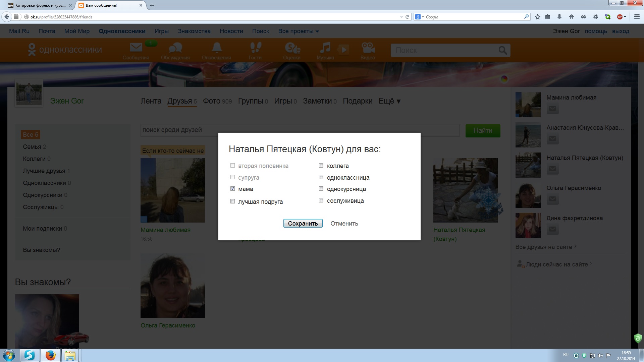Open the Оценки ratings icon
Image resolution: width=644 pixels, height=362 pixels.
pyautogui.click(x=292, y=51)
